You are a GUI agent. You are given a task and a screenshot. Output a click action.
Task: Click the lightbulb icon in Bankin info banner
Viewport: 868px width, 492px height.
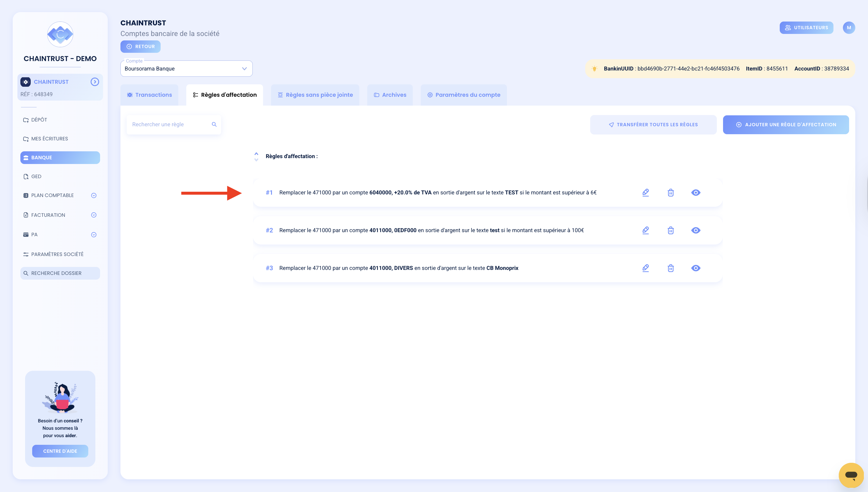tap(594, 69)
